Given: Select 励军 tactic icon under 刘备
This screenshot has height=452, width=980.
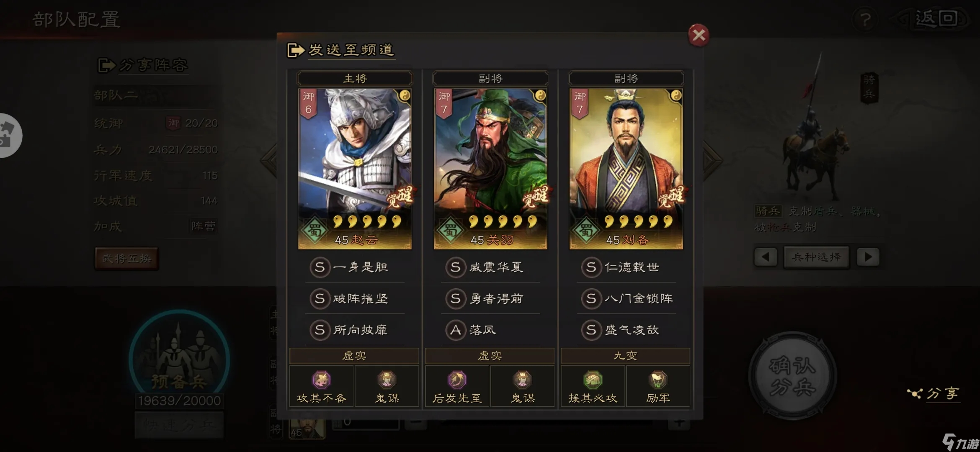Looking at the screenshot, I should [658, 380].
